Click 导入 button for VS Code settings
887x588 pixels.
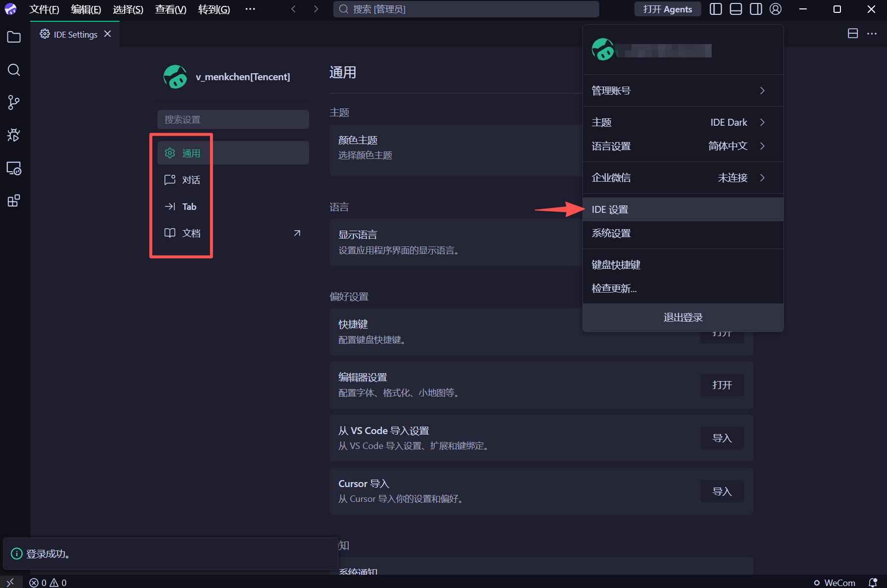(x=722, y=438)
